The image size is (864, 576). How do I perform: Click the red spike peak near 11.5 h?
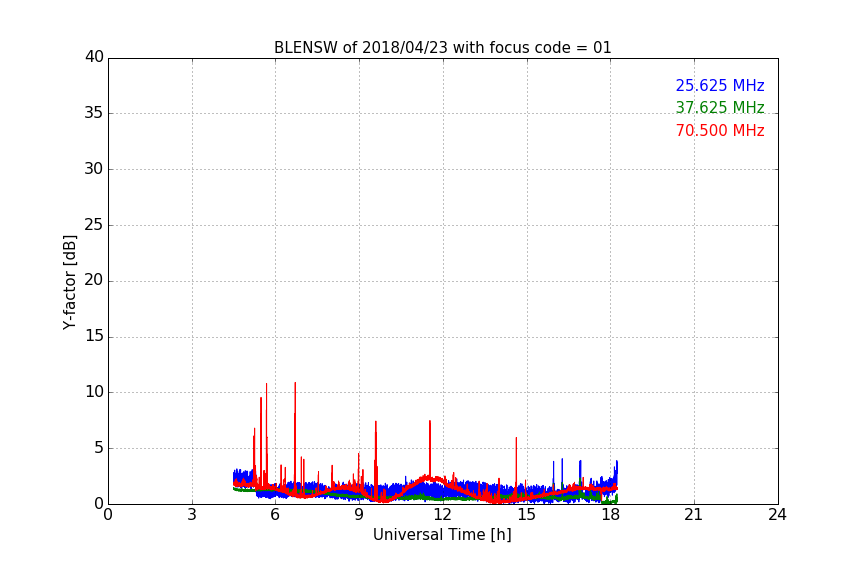point(430,421)
